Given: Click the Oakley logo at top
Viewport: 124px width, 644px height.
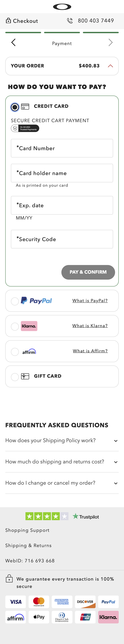Looking at the screenshot, I should (x=62, y=7).
